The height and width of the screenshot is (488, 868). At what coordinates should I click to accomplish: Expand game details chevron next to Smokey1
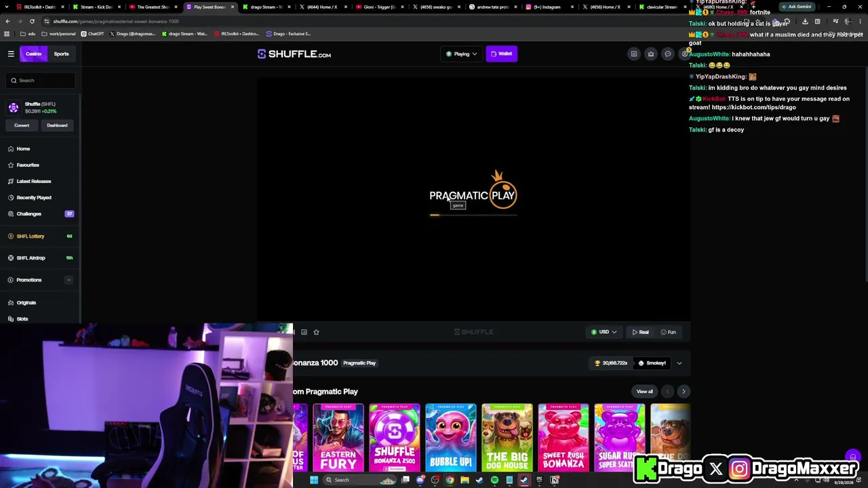click(679, 363)
